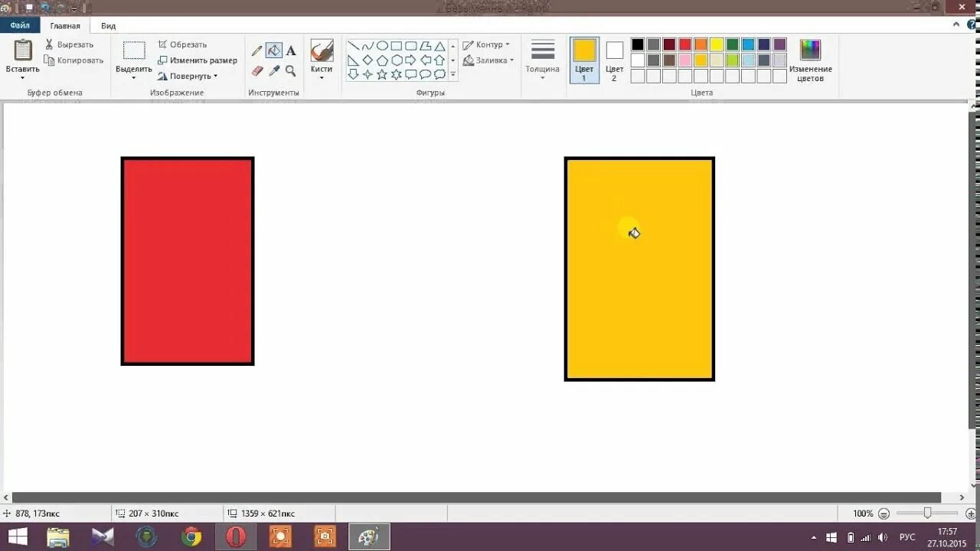Open Google Chrome from the taskbar
980x551 pixels.
(x=191, y=536)
